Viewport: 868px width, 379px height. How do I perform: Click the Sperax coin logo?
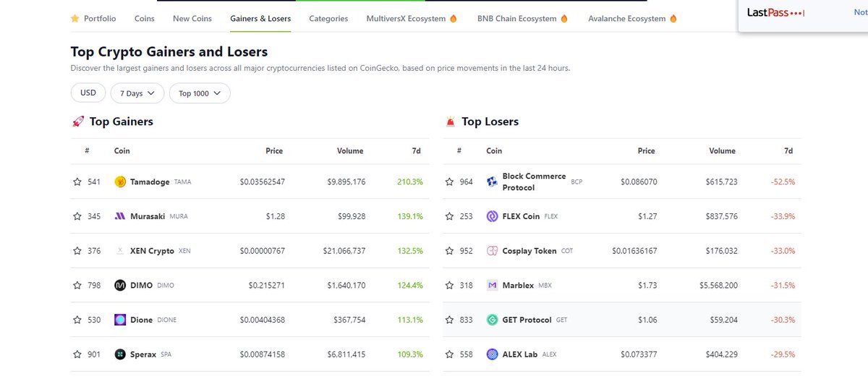pyautogui.click(x=120, y=354)
